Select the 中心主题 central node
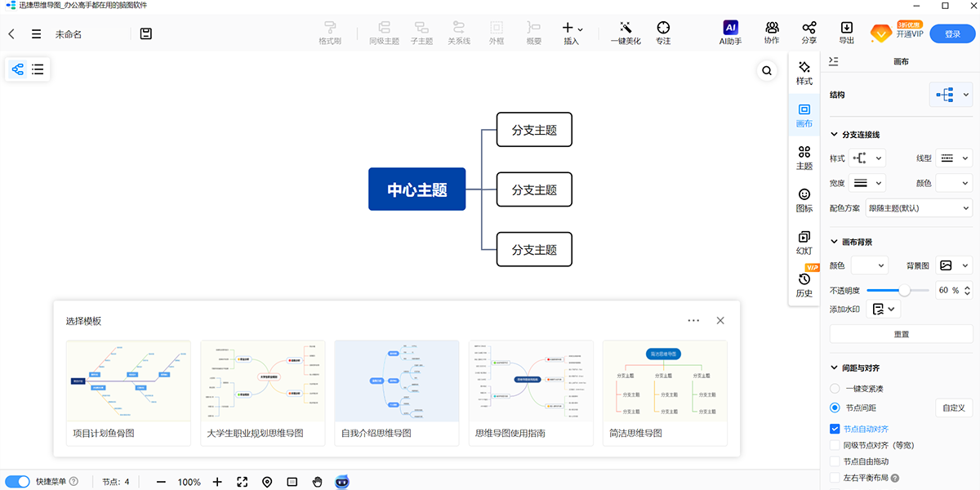The width and height of the screenshot is (980, 490). tap(417, 189)
